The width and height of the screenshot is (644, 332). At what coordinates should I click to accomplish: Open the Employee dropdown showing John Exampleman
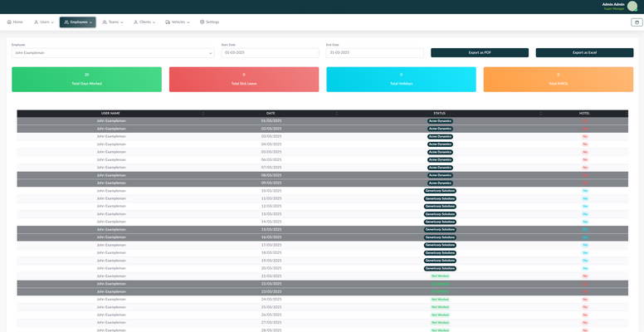[x=113, y=53]
